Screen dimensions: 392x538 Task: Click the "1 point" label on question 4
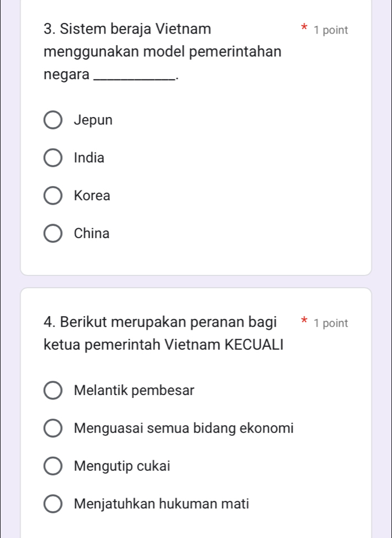tap(331, 323)
